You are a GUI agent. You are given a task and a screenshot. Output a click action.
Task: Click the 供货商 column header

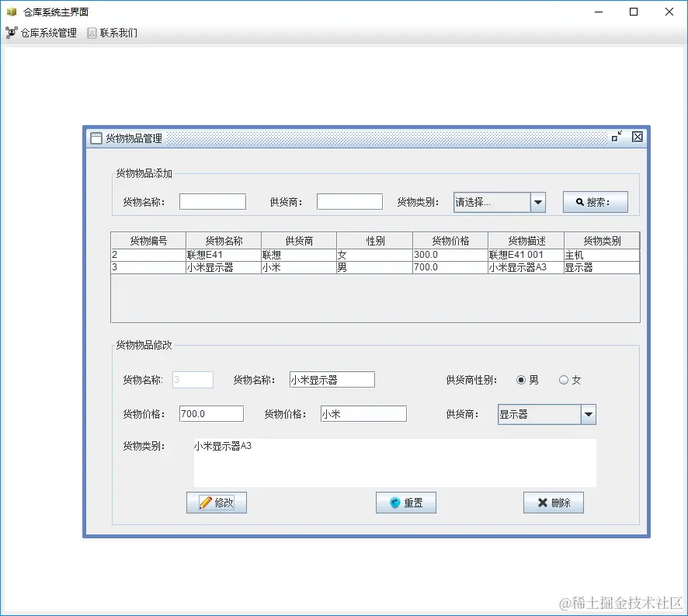click(299, 241)
